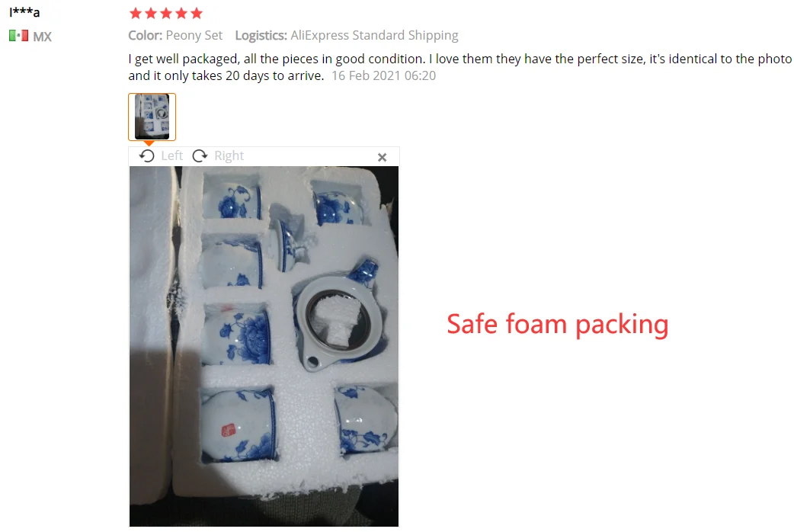Click the "Left" rotate label
Viewport: 794px width, 532px height.
171,155
